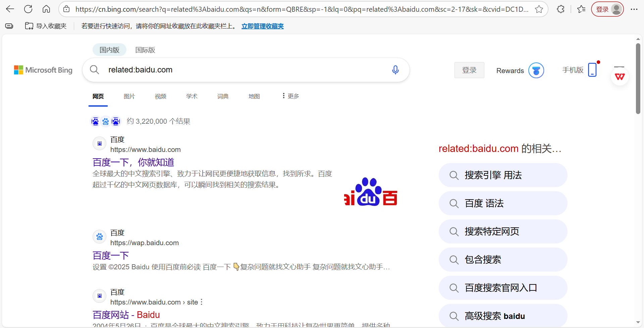Open browser settings and more menu
The height and width of the screenshot is (328, 644).
[634, 9]
